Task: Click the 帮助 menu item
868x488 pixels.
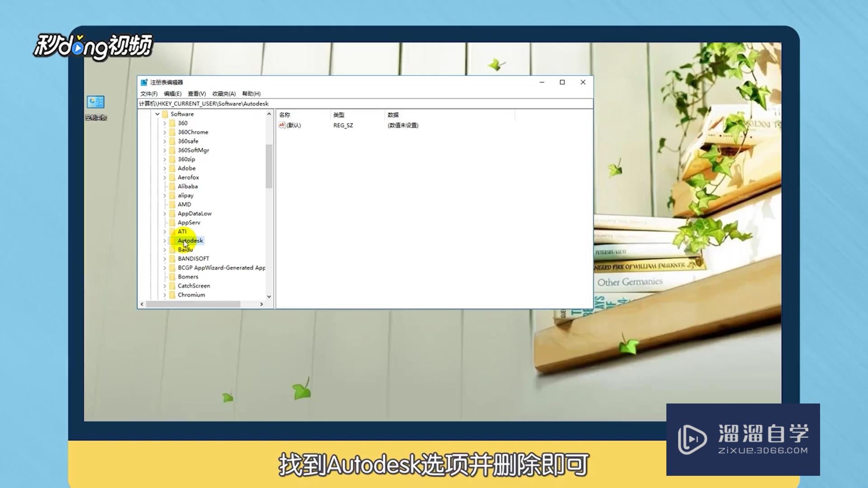Action: tap(250, 94)
